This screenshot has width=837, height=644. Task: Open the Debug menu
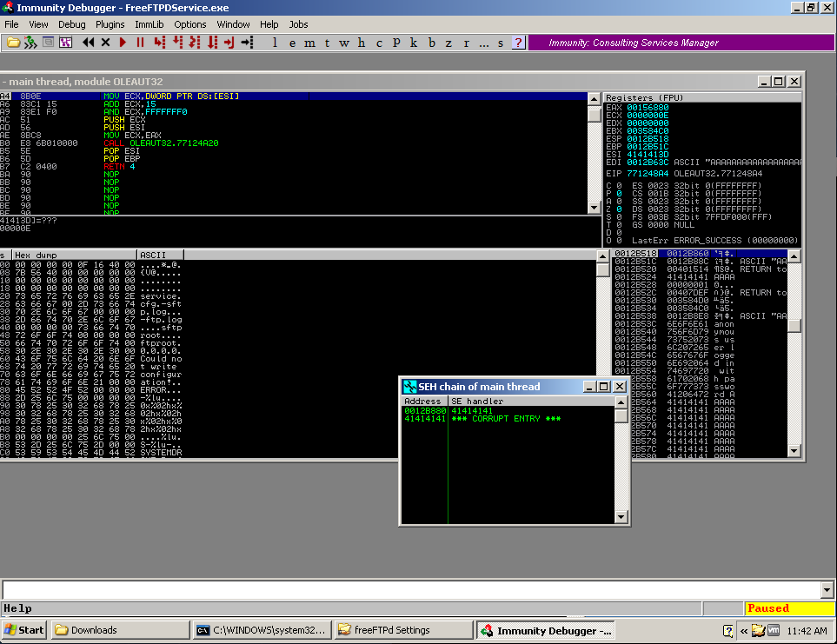tap(71, 24)
